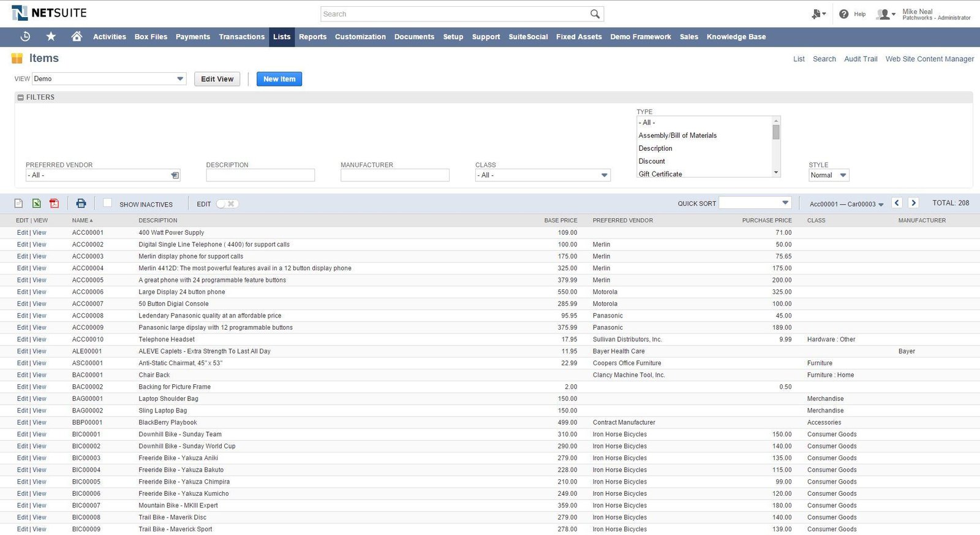This screenshot has width=980, height=535.
Task: Click Edit link for BIC00003
Action: click(x=22, y=458)
